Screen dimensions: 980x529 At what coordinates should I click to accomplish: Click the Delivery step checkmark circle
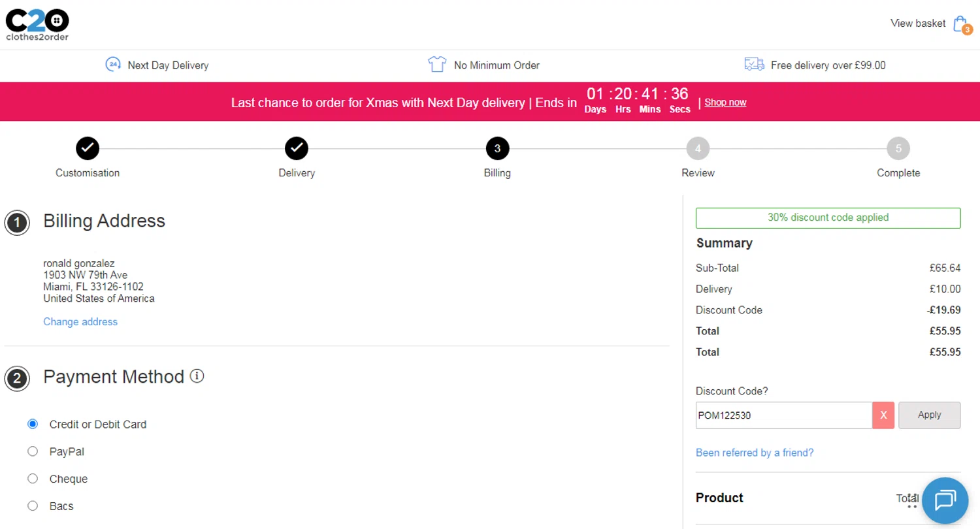point(297,149)
